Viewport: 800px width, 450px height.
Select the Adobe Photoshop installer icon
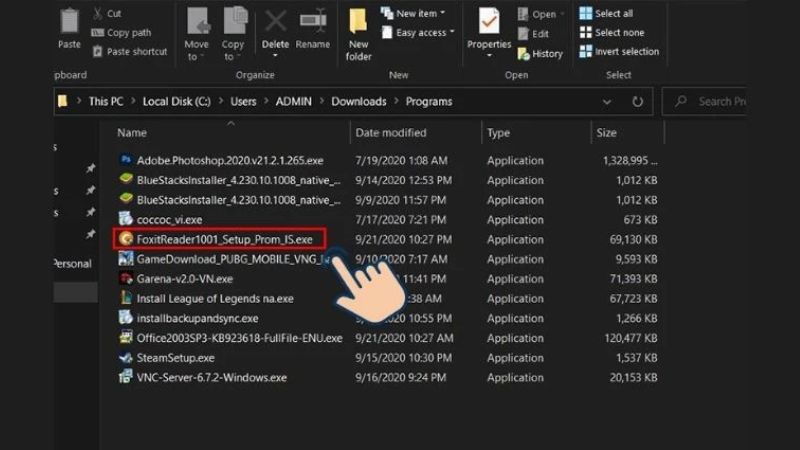click(126, 160)
